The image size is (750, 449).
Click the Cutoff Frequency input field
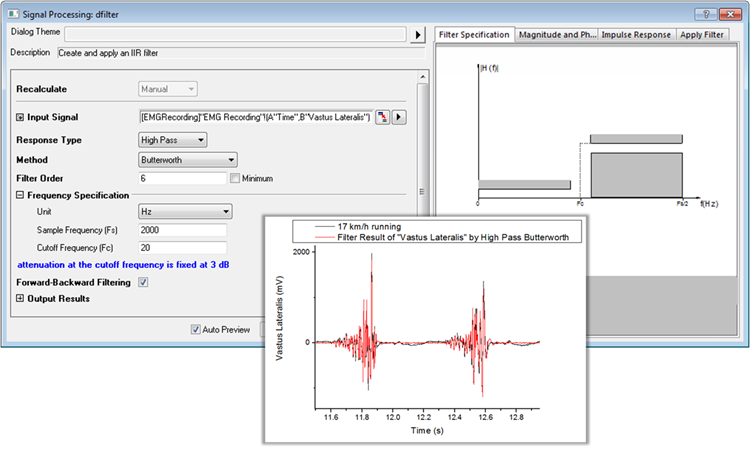[x=182, y=248]
